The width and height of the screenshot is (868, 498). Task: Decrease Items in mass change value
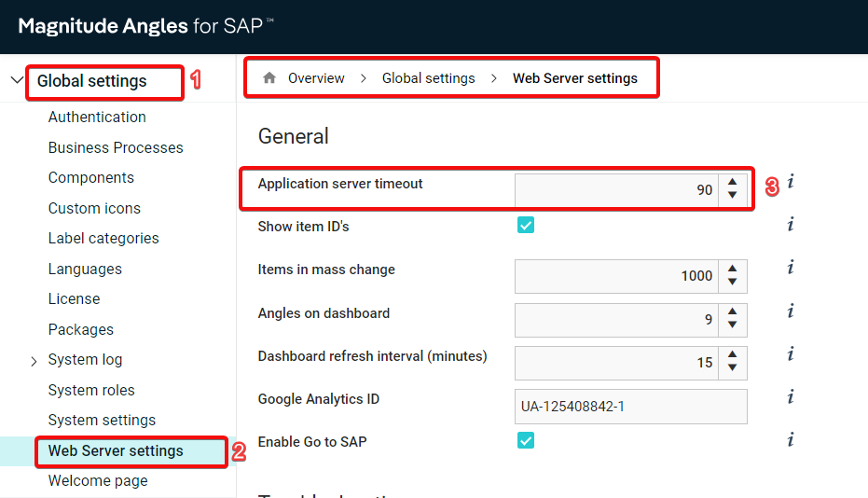[x=733, y=282]
